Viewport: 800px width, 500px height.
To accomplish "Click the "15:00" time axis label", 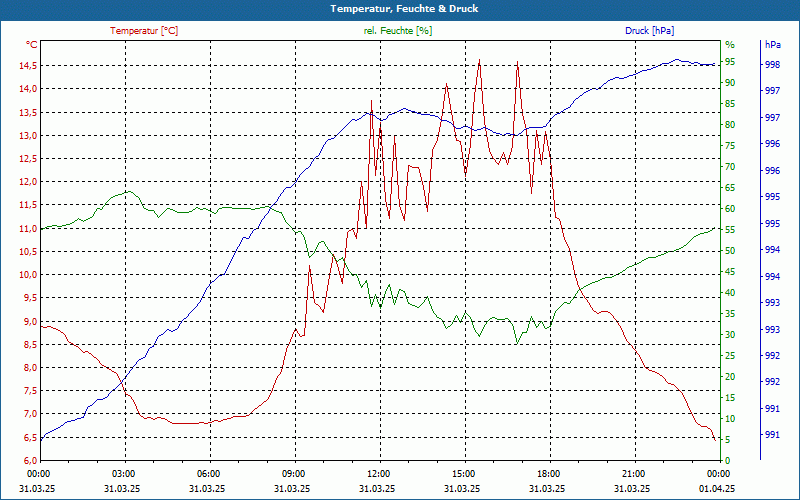I will pos(462,474).
